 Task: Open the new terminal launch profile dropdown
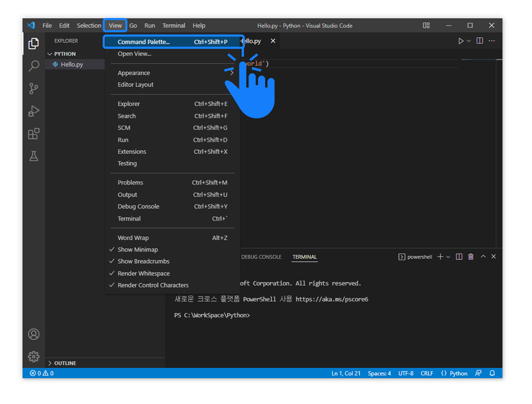pos(448,257)
